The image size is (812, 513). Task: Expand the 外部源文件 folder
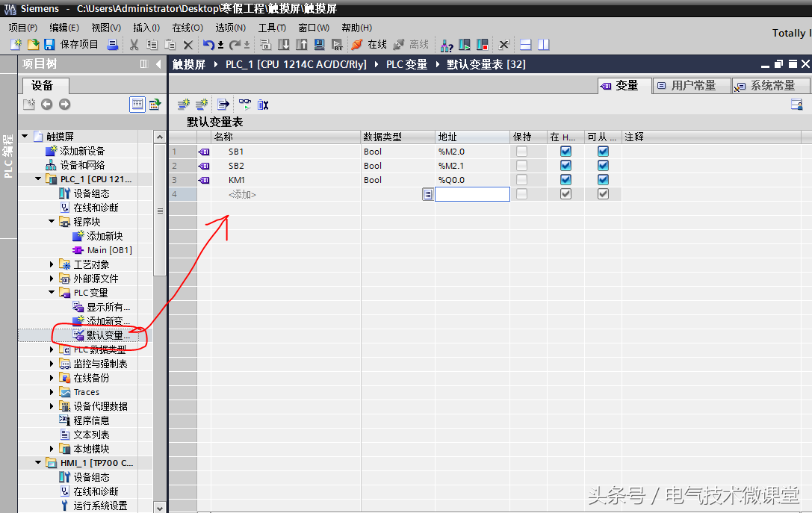pyautogui.click(x=52, y=278)
